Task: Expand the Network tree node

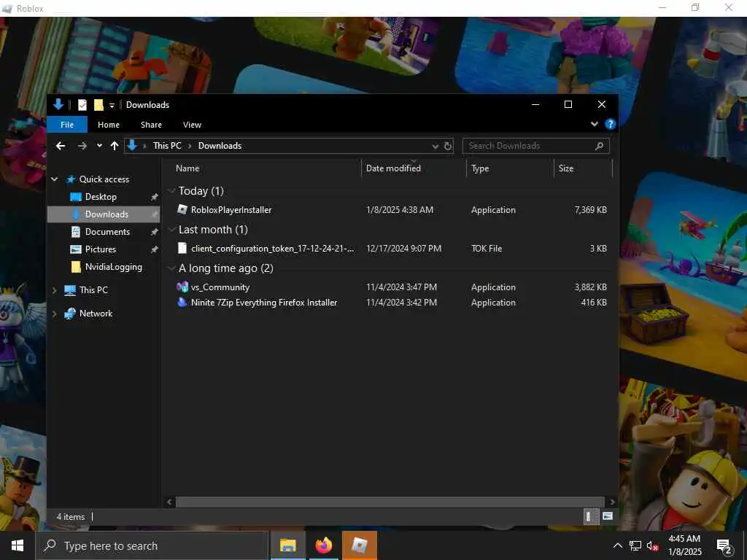Action: [54, 314]
